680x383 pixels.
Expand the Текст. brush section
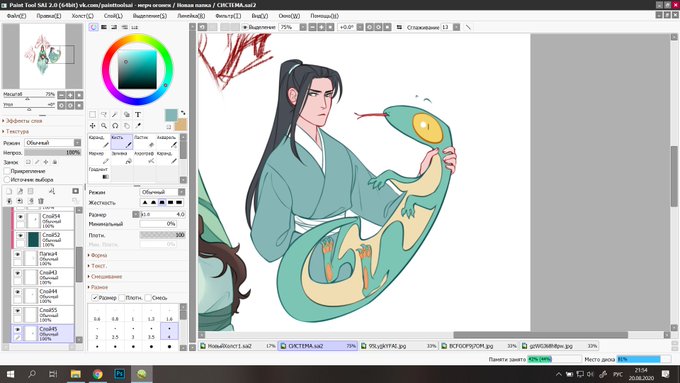tap(98, 265)
